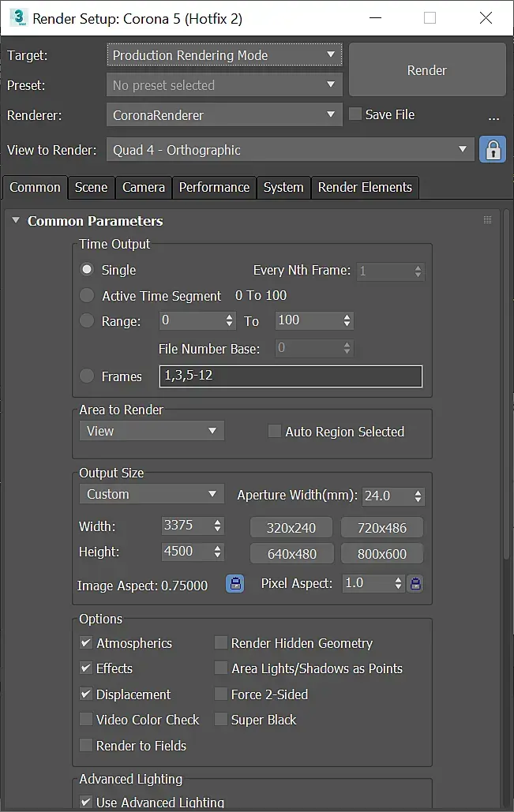514x812 pixels.
Task: Click the Common Parameters rollout grip icon
Action: (487, 220)
